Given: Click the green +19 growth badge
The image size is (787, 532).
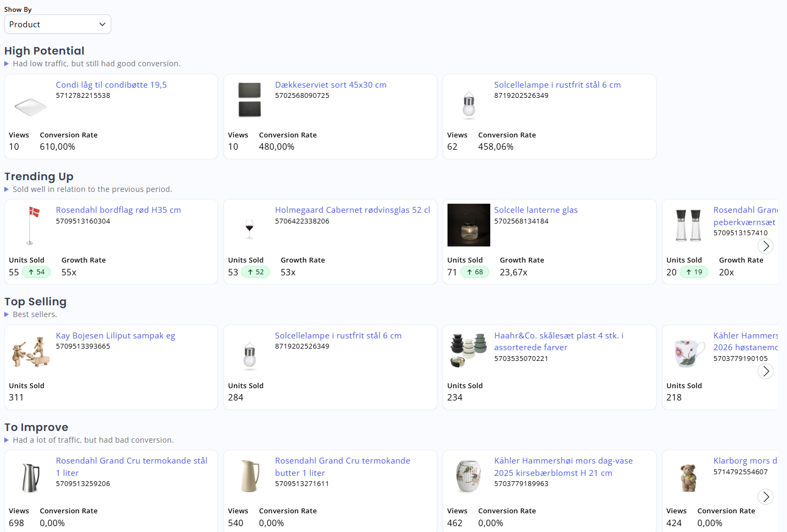Looking at the screenshot, I should [x=695, y=272].
